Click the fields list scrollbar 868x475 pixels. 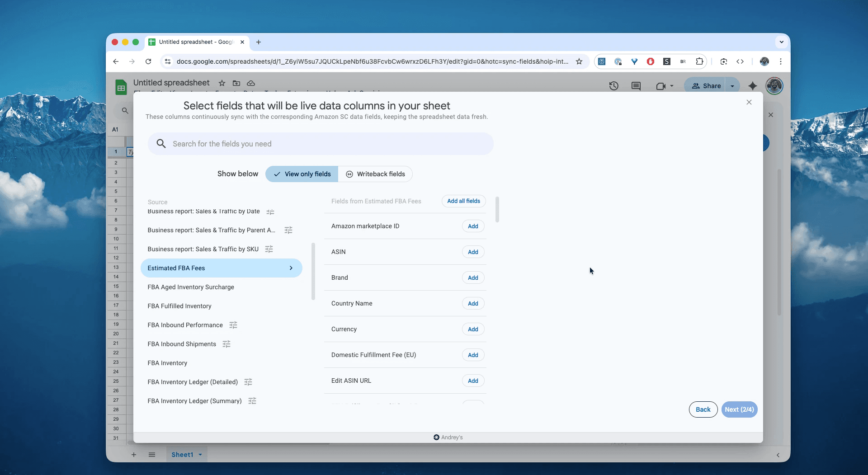tap(497, 209)
